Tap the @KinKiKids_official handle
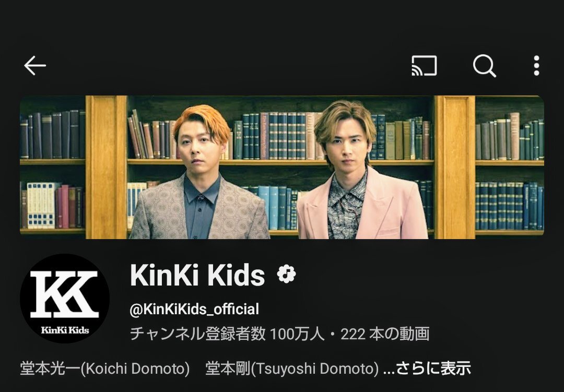 194,310
